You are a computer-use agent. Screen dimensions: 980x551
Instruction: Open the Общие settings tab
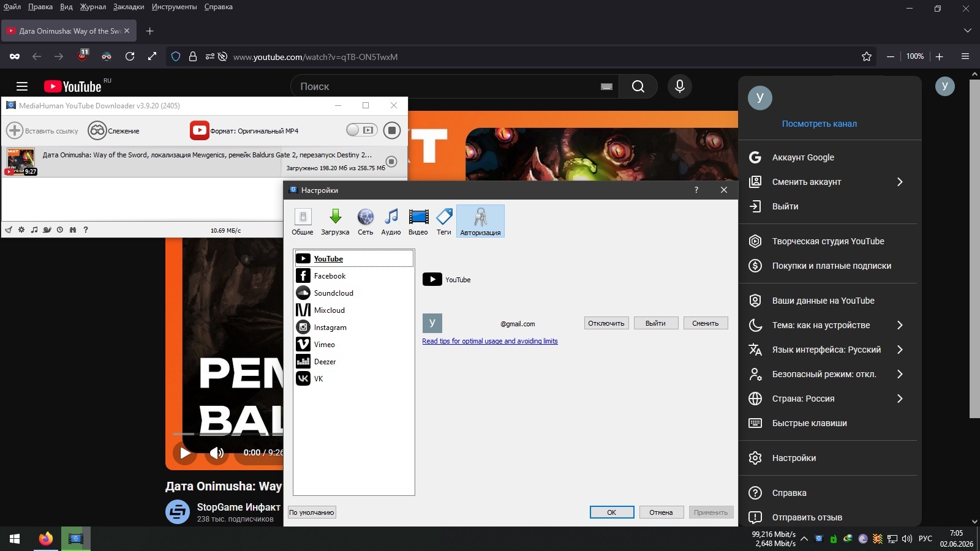click(303, 221)
